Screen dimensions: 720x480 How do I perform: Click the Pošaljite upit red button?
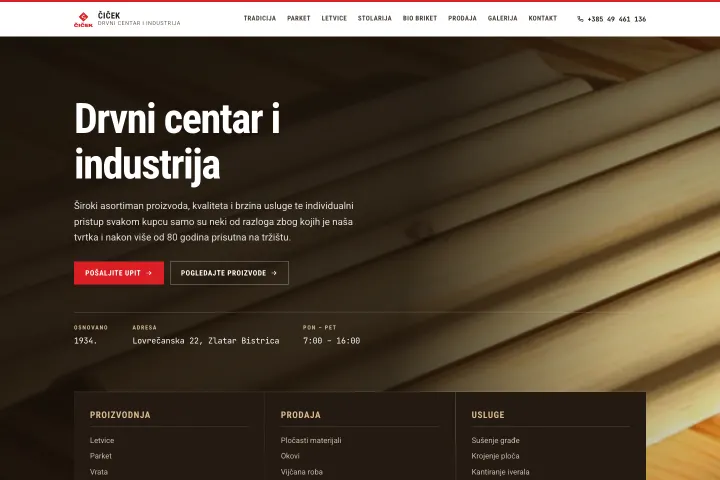[119, 273]
